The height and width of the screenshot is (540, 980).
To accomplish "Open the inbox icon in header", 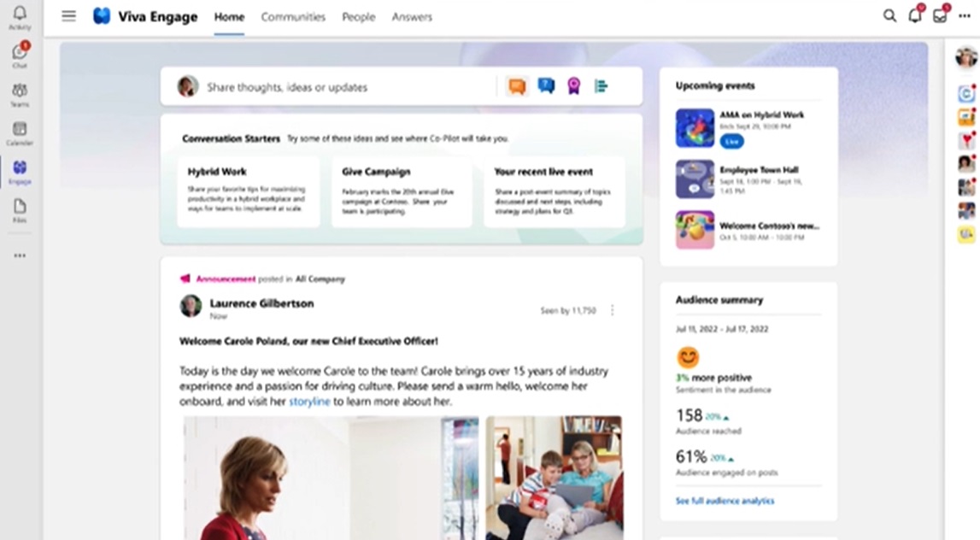I will pos(940,15).
